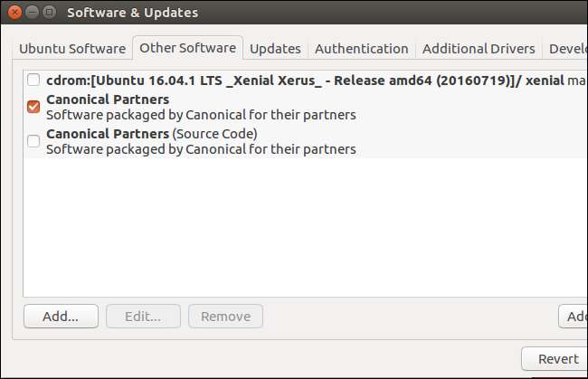Go to the Authentication tab
The image size is (588, 379).
[361, 49]
